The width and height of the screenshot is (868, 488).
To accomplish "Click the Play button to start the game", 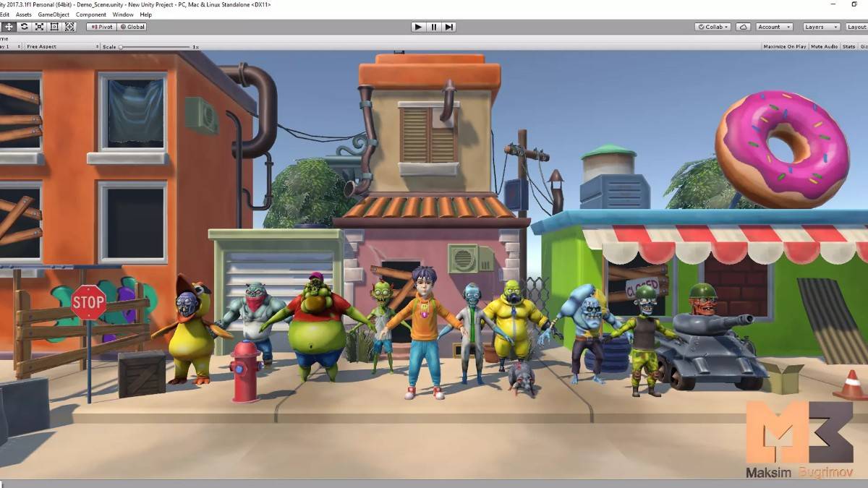I will coord(418,27).
